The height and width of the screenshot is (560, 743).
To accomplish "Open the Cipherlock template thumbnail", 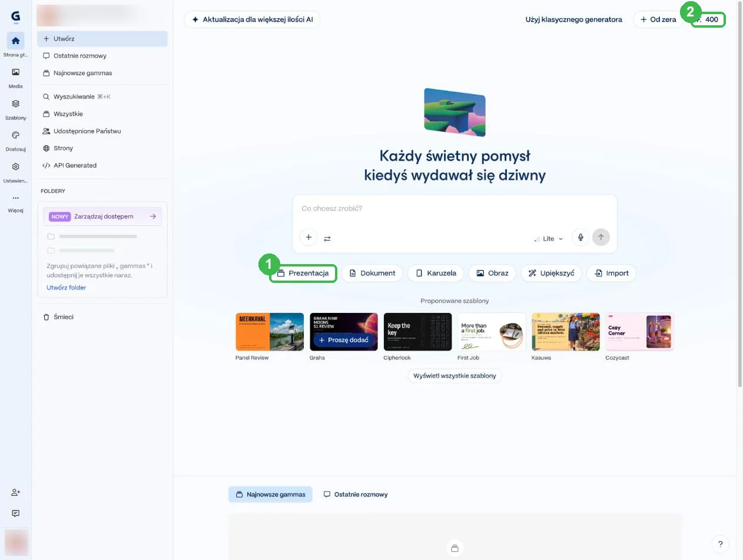I will [417, 332].
